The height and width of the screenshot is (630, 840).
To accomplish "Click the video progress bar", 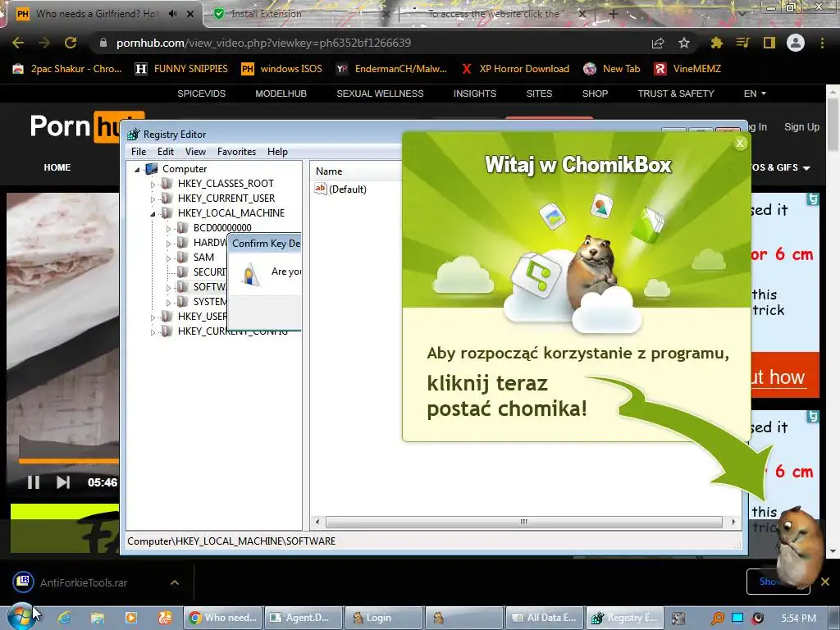I will coord(69,460).
